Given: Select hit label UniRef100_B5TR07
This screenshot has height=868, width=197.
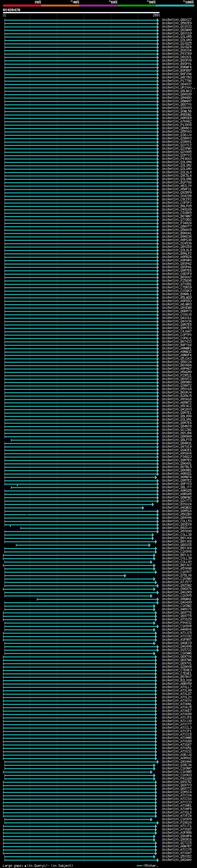Looking at the screenshot, I should [x=177, y=677].
